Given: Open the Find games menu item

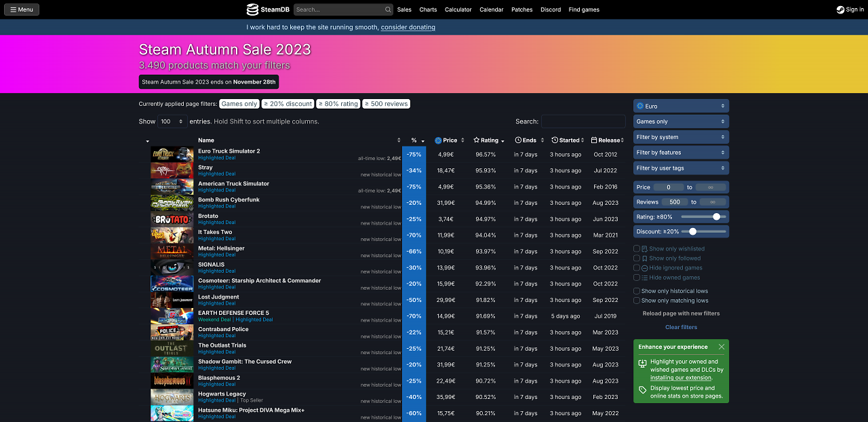Looking at the screenshot, I should 584,9.
